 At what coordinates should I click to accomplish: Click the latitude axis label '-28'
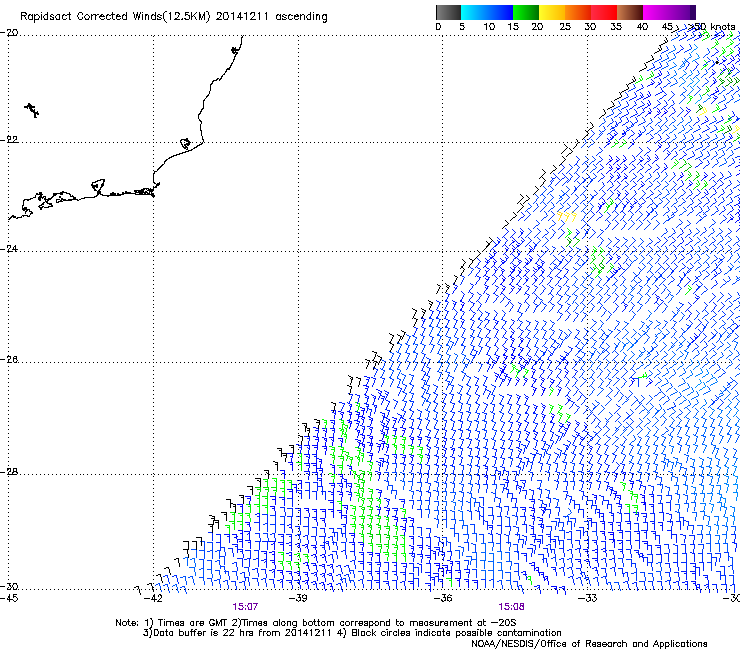[10, 472]
